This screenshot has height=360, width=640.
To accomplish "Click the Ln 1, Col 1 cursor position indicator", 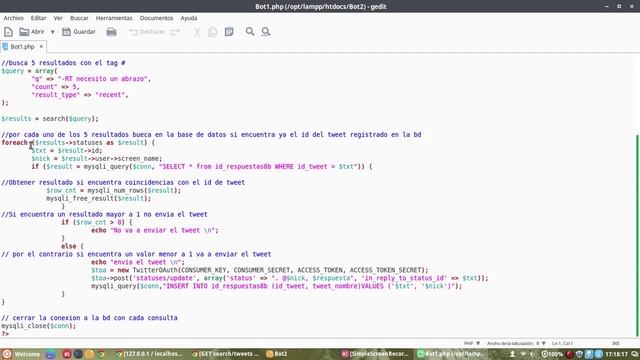I will [x=562, y=344].
